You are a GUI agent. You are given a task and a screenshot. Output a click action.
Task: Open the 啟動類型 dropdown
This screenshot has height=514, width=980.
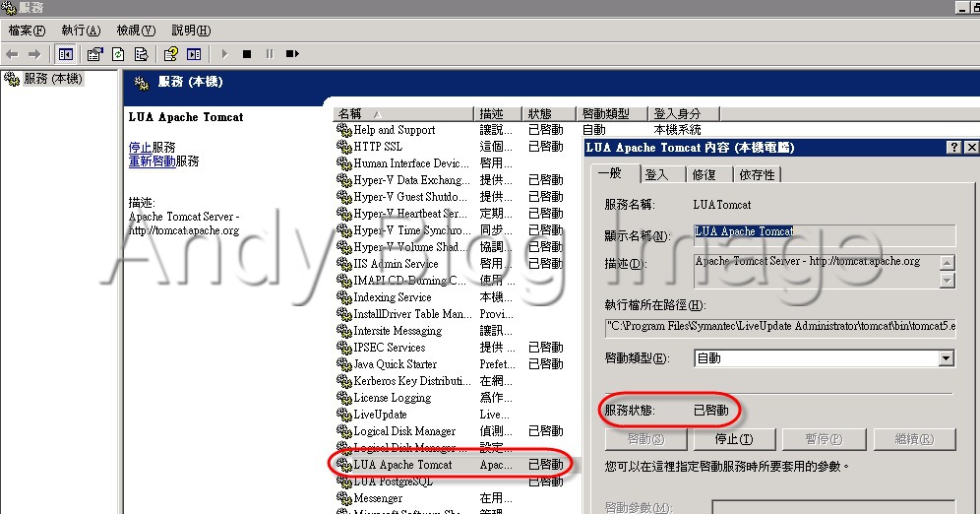click(x=947, y=358)
